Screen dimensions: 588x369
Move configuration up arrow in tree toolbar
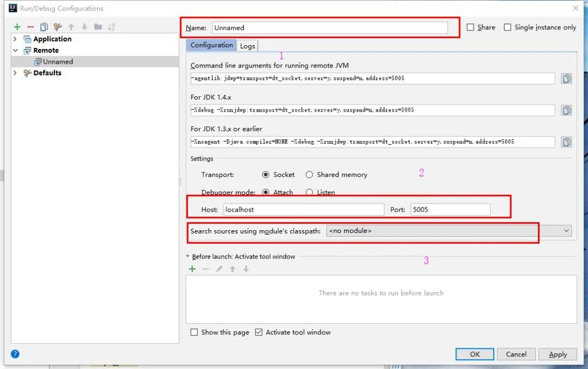pos(71,27)
